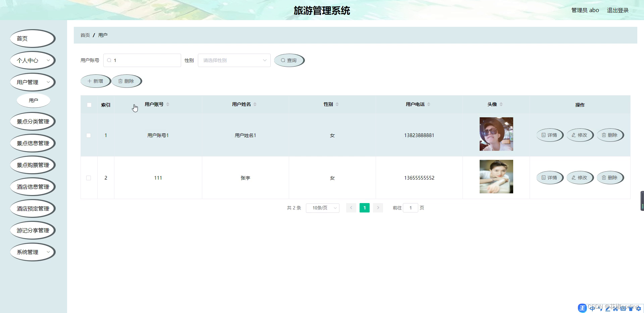Sort the 性别 column with its sort arrow
Screen dimensions: 644x313
tap(337, 104)
